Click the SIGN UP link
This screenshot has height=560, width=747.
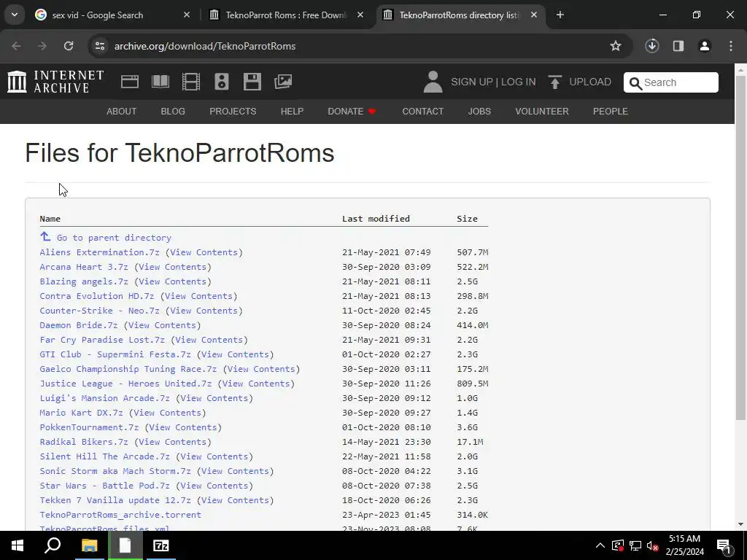[472, 82]
